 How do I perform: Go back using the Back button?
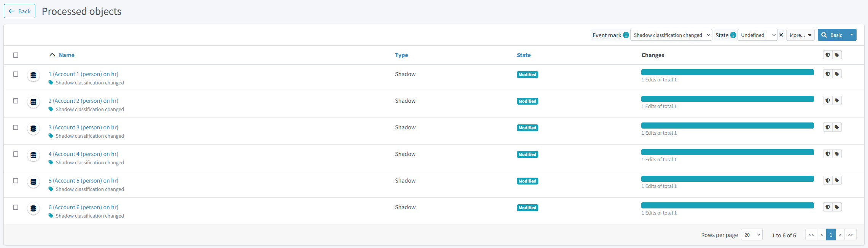[x=19, y=11]
